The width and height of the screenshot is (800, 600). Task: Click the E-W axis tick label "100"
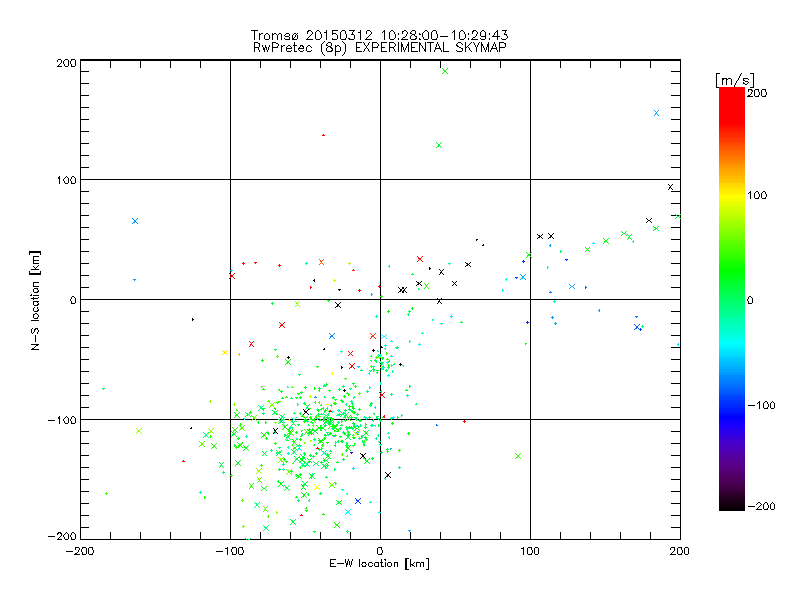click(x=530, y=551)
